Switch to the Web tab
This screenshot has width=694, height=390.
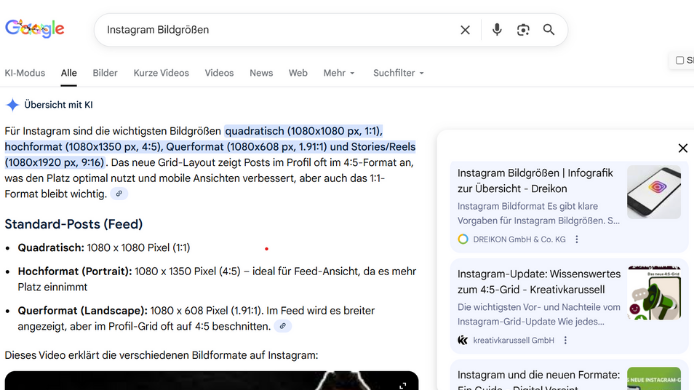click(x=298, y=73)
